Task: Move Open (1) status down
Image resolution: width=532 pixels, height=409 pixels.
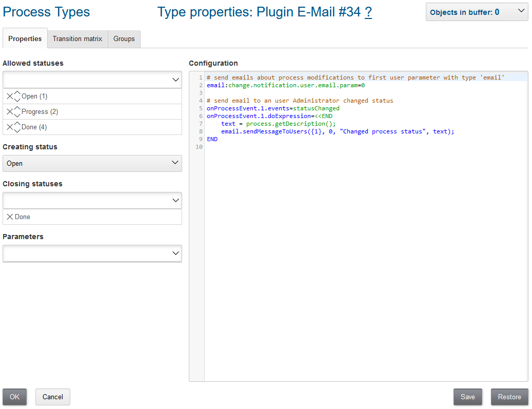Action: [x=17, y=100]
